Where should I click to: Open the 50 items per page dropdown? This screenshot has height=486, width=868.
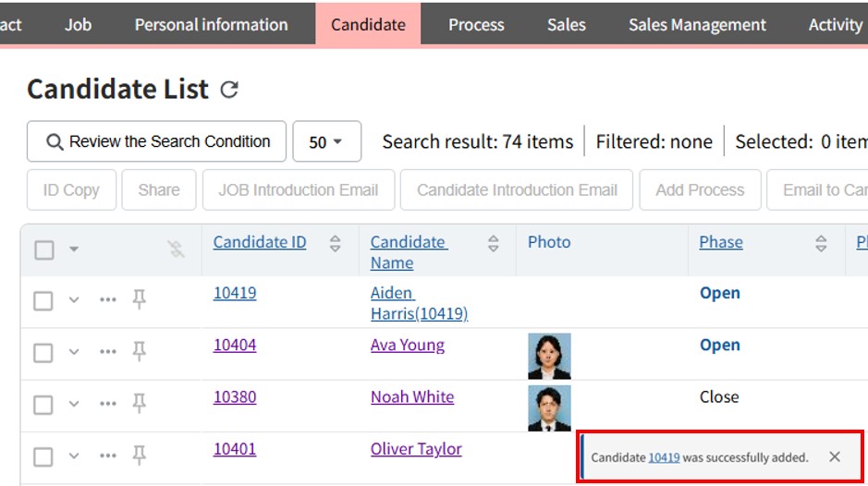tap(326, 142)
